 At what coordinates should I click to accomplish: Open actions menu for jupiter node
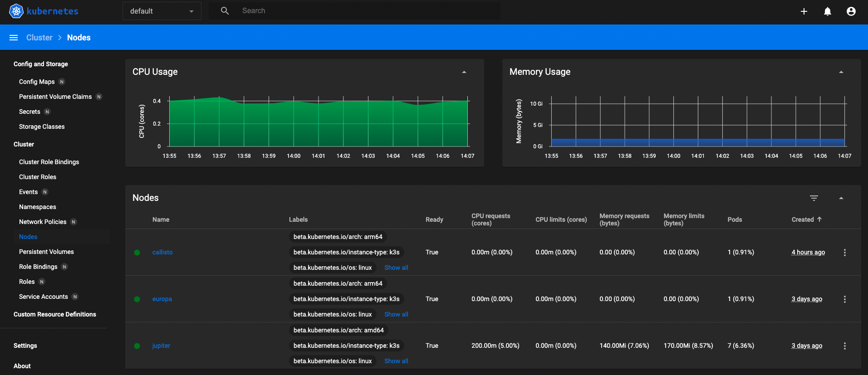click(x=845, y=346)
